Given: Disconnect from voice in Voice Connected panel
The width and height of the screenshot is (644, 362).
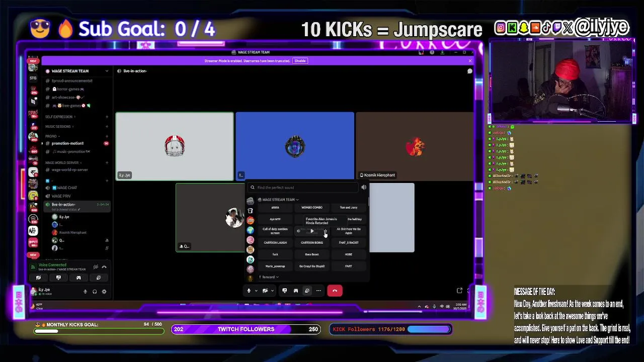Looking at the screenshot, I should click(104, 267).
